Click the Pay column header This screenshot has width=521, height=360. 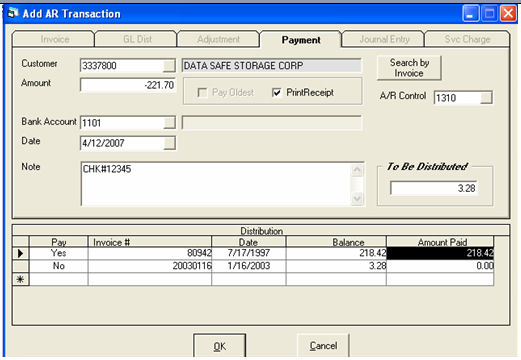[x=59, y=242]
